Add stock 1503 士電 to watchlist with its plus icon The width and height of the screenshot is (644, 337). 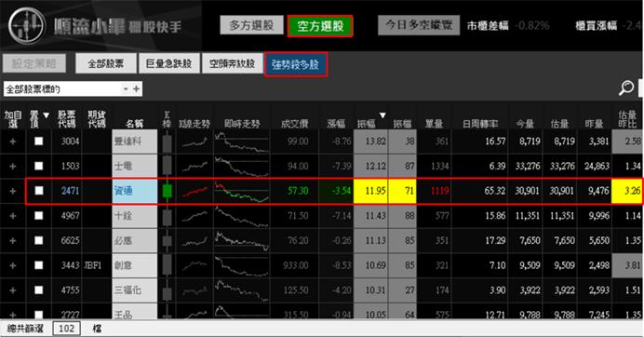tap(13, 166)
